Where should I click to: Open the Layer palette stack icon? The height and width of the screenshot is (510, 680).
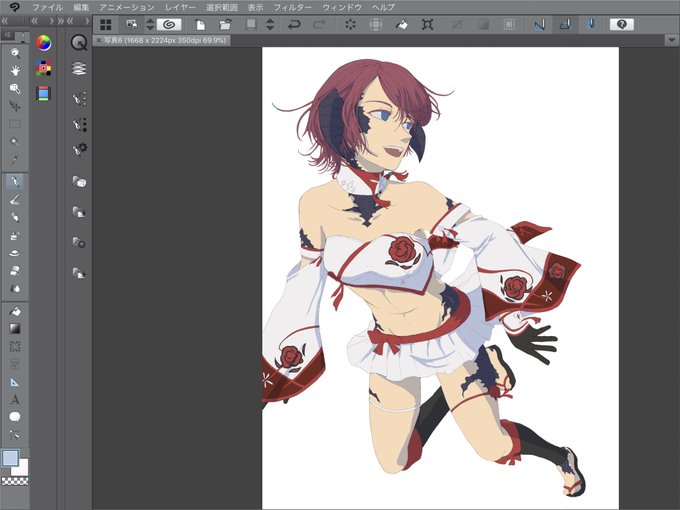pos(79,69)
